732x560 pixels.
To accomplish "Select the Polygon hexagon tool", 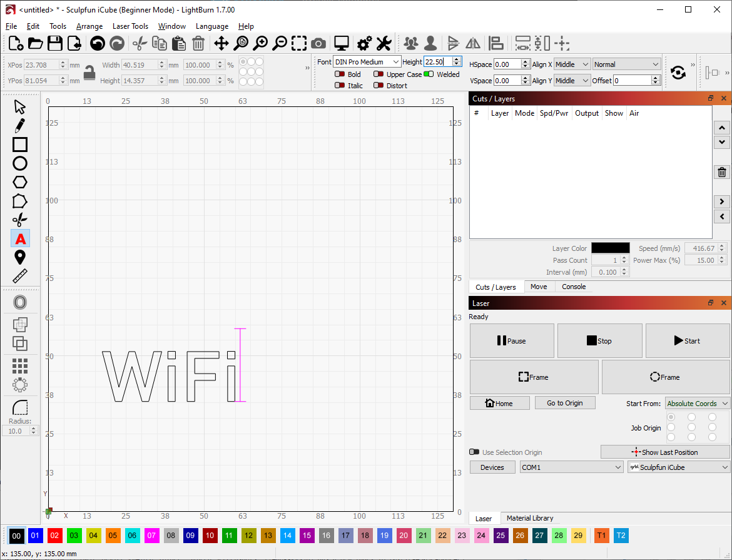I will coord(20,182).
